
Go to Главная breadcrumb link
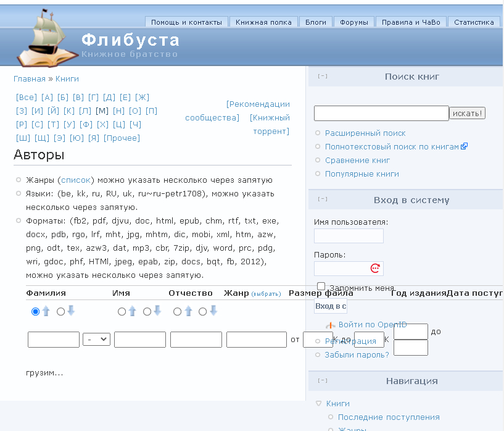(x=30, y=79)
